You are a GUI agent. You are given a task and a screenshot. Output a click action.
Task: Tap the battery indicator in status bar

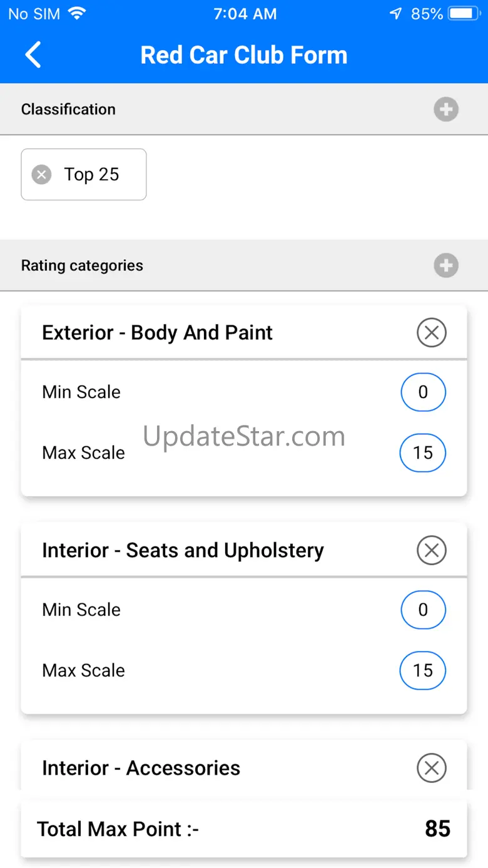click(464, 14)
